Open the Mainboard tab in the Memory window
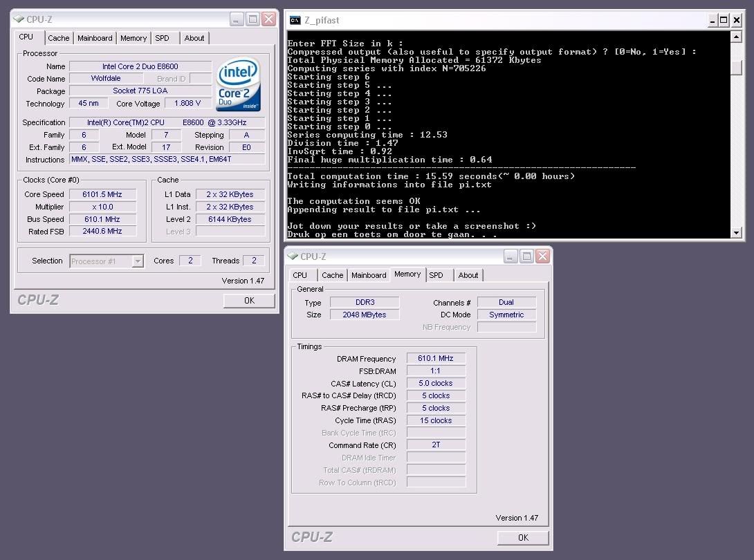Image resolution: width=754 pixels, height=560 pixels. click(369, 275)
